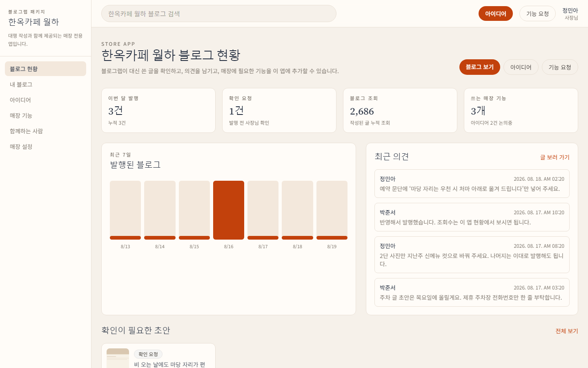Click the outlined 아이디어 button beside 블로그 보기
This screenshot has height=368, width=588.
click(x=521, y=67)
